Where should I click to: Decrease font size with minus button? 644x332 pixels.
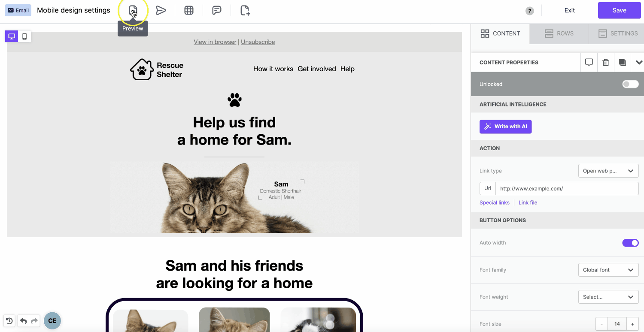[x=602, y=324]
